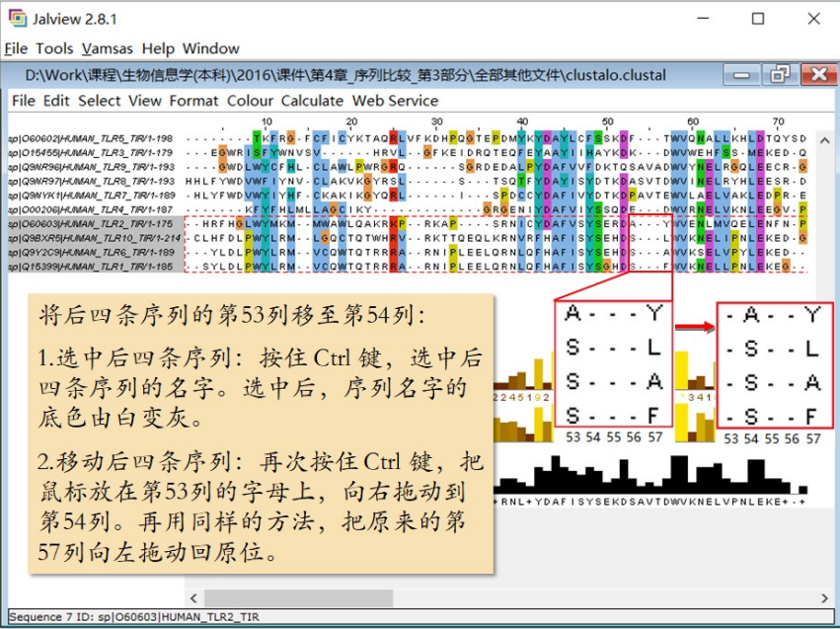Select the HUMAN_TLR5_TIR sequence name
This screenshot has height=629, width=840.
(x=91, y=137)
